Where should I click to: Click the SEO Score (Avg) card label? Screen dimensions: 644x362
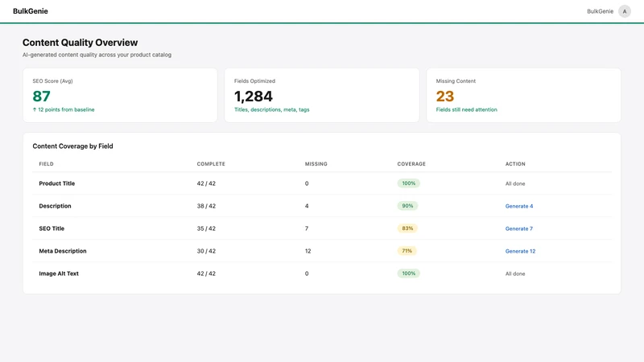pos(52,81)
